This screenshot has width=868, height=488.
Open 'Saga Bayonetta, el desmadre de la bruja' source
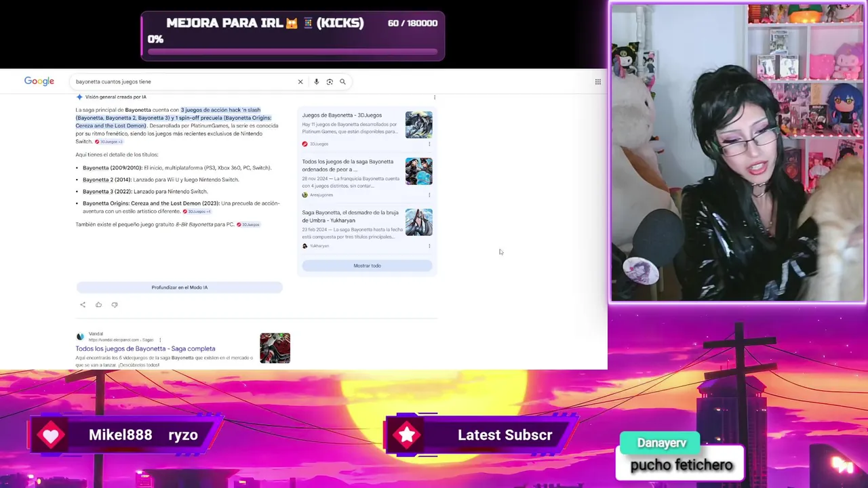351,216
